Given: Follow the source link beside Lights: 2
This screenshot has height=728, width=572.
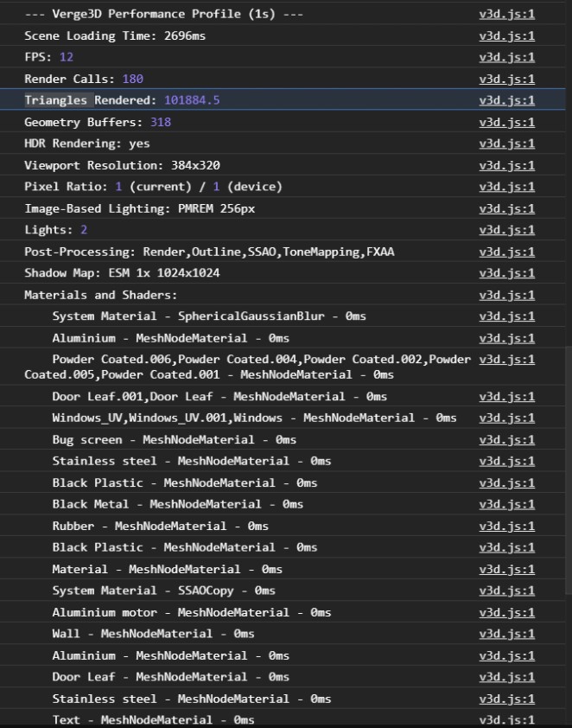Looking at the screenshot, I should (506, 230).
